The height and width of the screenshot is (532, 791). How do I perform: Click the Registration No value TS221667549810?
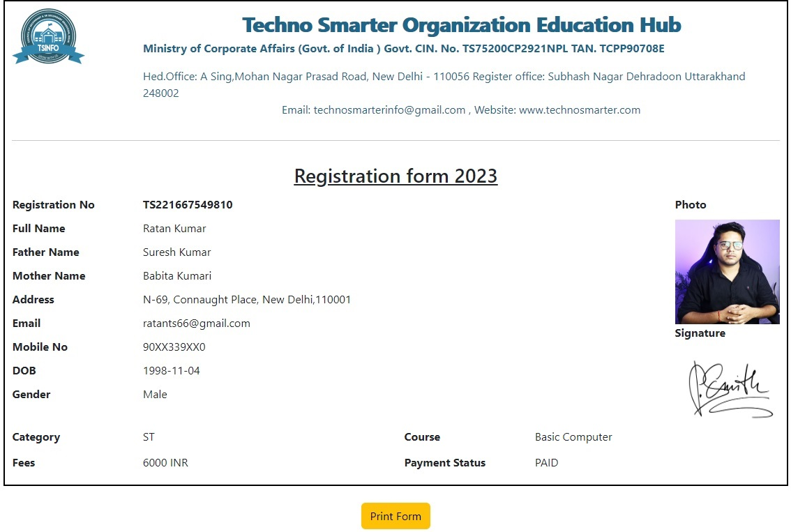187,204
